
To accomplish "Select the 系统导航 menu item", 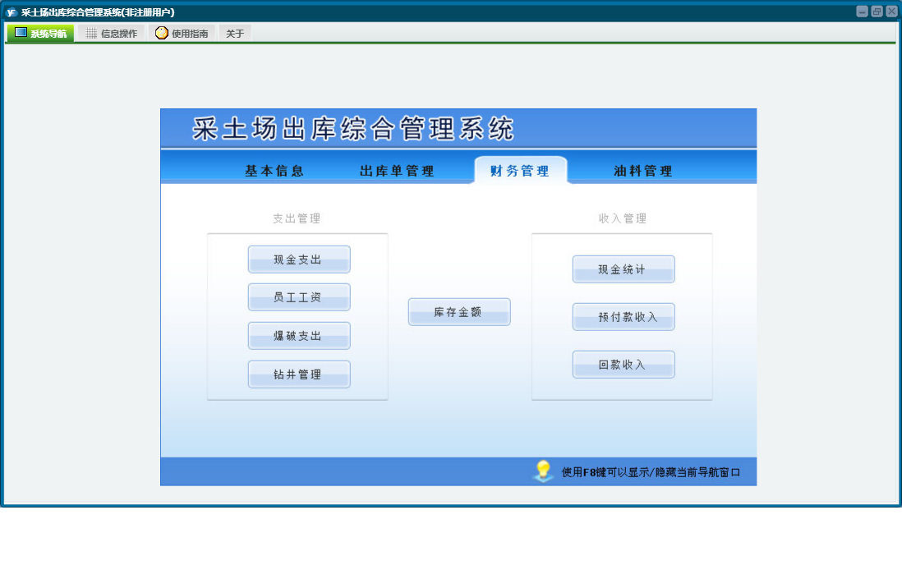I will click(x=40, y=34).
